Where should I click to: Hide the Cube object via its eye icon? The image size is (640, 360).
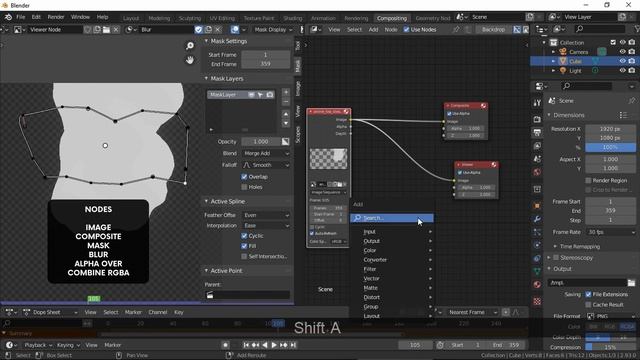coord(622,61)
